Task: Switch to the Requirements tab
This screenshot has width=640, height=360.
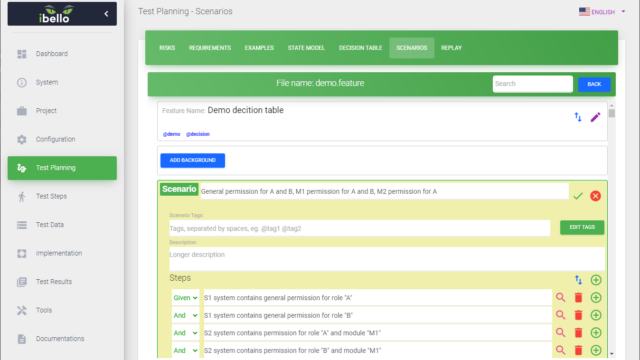Action: pyautogui.click(x=210, y=48)
